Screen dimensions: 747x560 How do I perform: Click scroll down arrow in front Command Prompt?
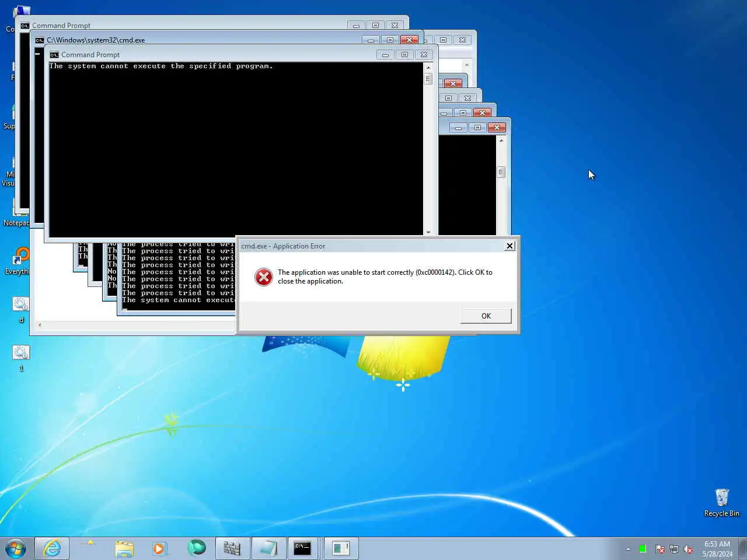tap(428, 232)
